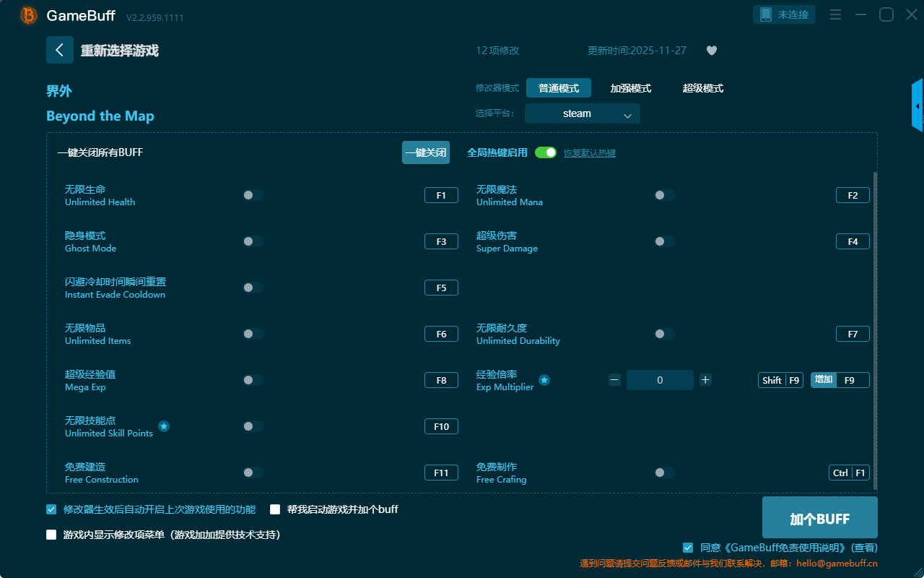The width and height of the screenshot is (924, 578).
Task: Click star icon beside Unlimited Skill Points
Action: click(x=164, y=426)
